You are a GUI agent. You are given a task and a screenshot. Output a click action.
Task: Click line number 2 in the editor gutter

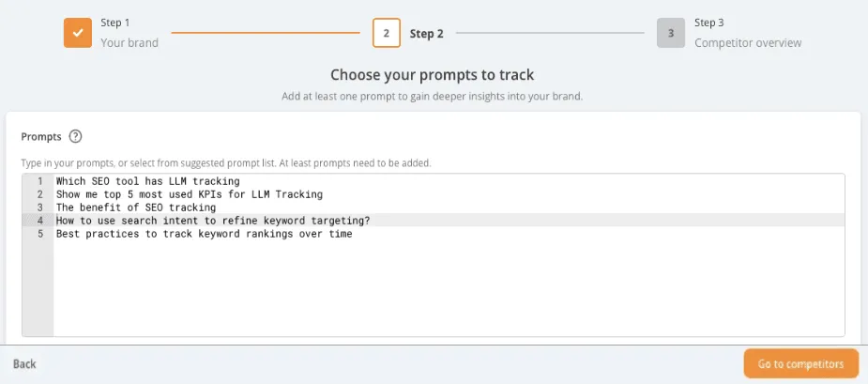coord(40,194)
